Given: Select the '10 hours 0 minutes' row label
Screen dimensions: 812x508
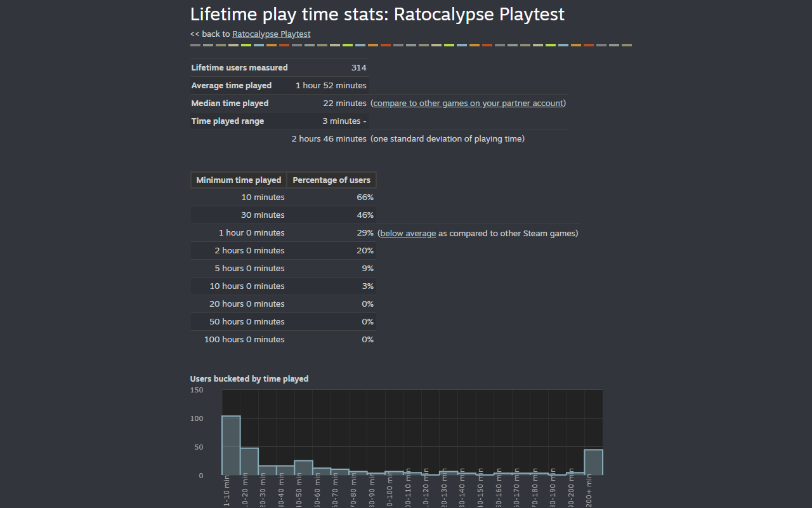Looking at the screenshot, I should (247, 286).
